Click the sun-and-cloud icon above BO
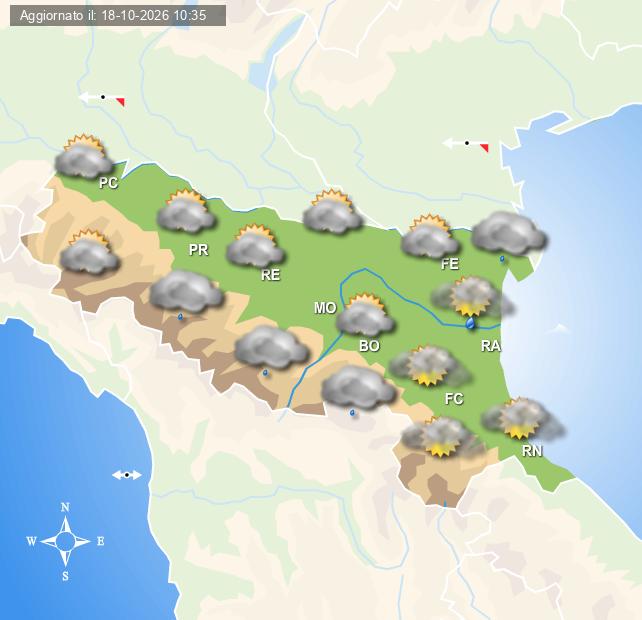 pos(365,315)
